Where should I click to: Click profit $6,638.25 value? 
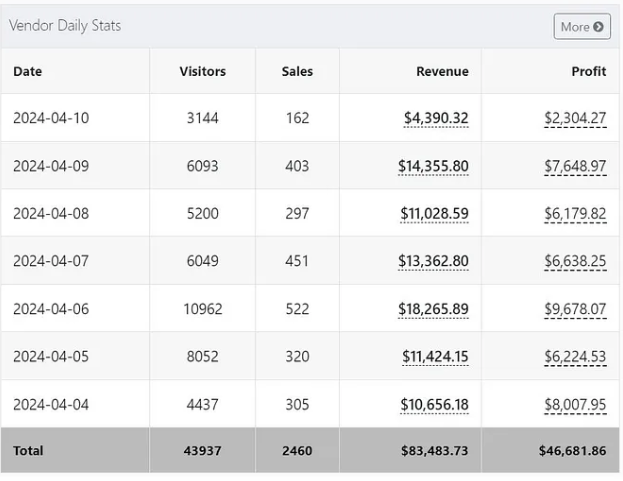575,261
